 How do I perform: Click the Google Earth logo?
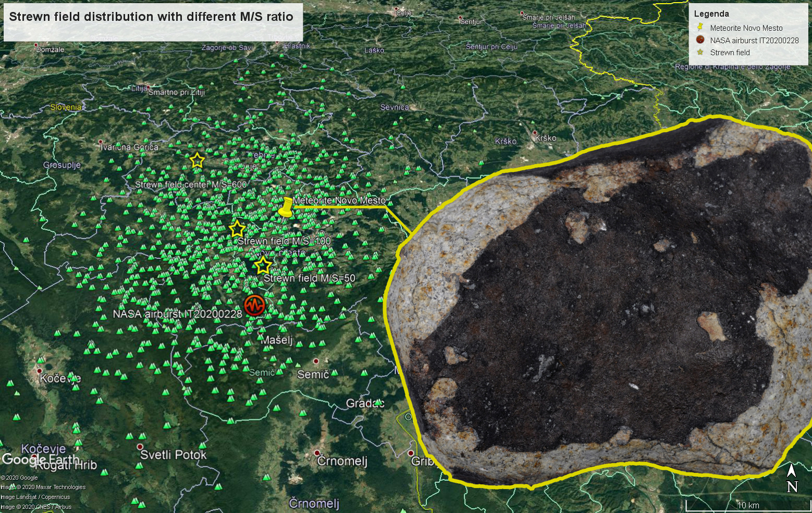41,459
